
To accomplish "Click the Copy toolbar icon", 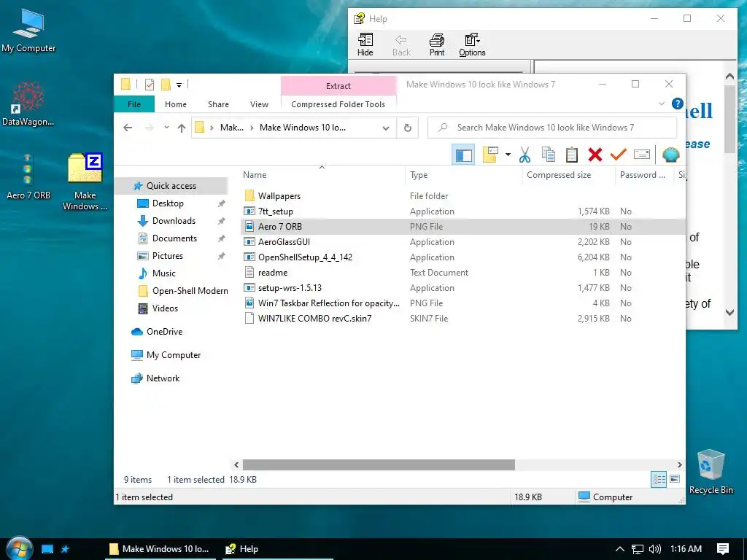I will [x=549, y=155].
